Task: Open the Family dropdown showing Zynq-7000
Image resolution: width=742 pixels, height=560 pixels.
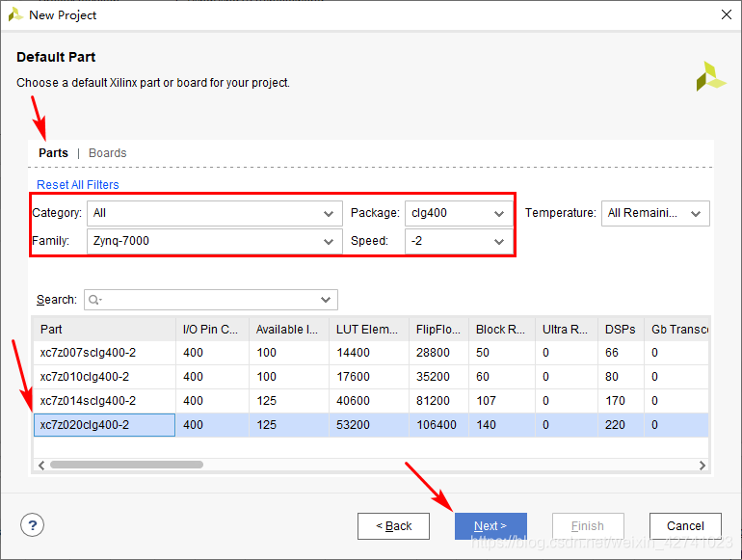Action: pos(214,241)
